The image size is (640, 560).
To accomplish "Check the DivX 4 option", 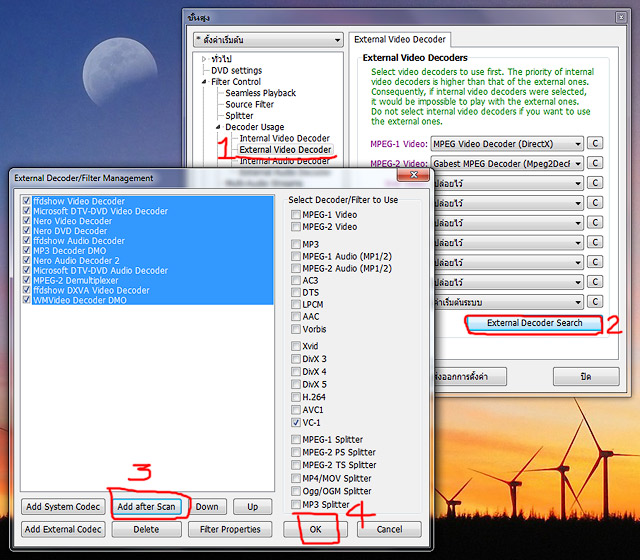I will click(296, 371).
